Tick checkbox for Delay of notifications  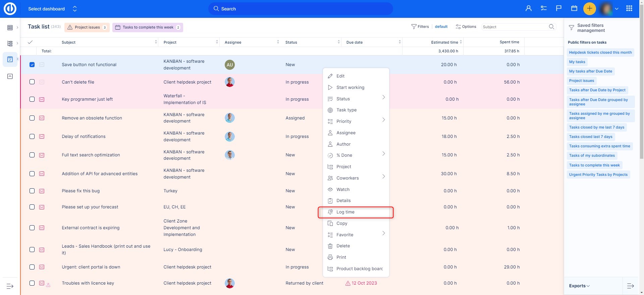click(x=32, y=137)
